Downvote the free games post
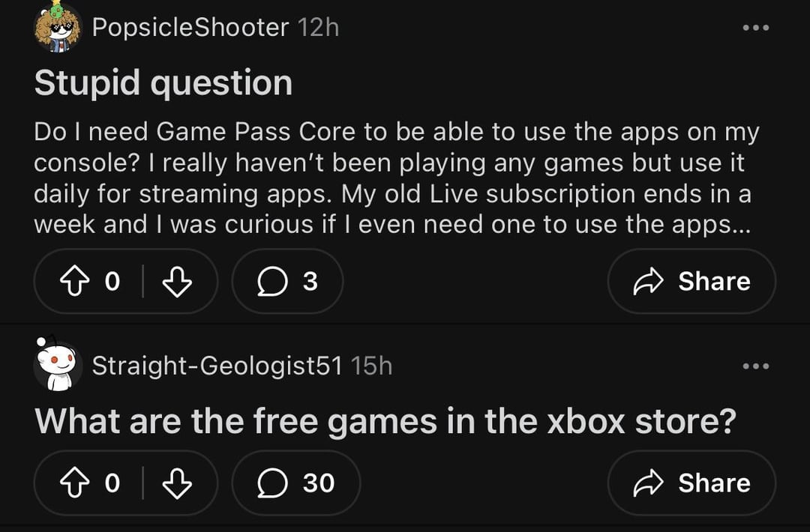Screen dimensions: 810x532 (x=177, y=483)
